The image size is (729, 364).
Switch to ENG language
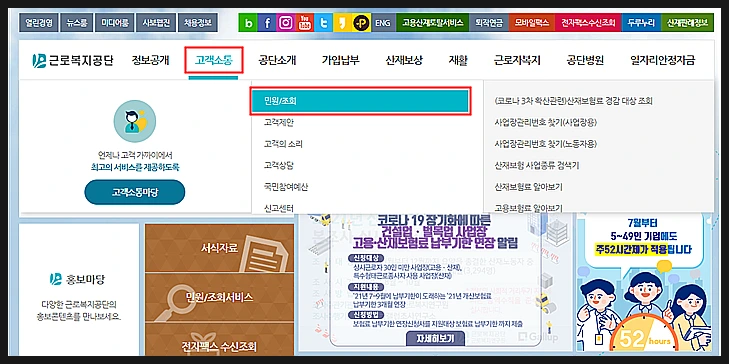383,22
